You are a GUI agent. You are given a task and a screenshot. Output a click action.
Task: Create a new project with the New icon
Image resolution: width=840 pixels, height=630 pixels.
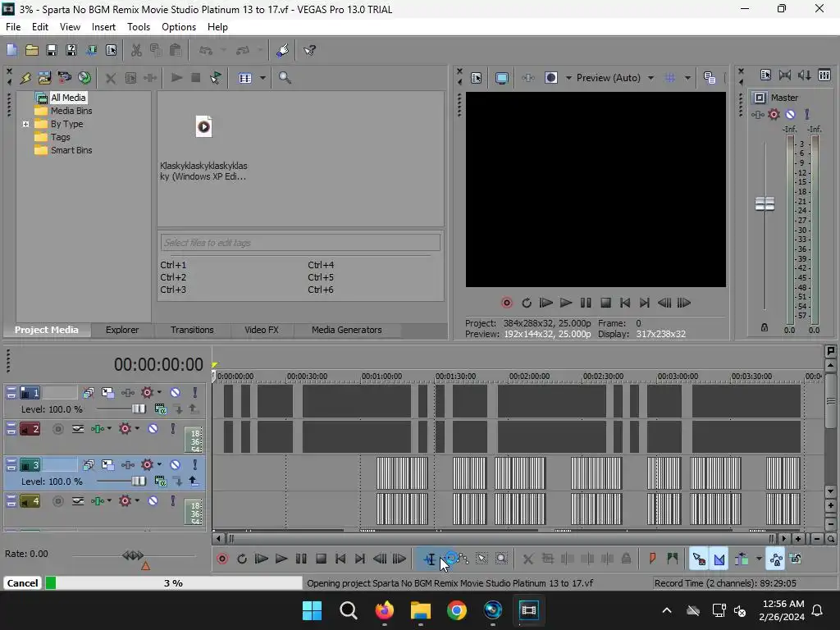[x=11, y=50]
